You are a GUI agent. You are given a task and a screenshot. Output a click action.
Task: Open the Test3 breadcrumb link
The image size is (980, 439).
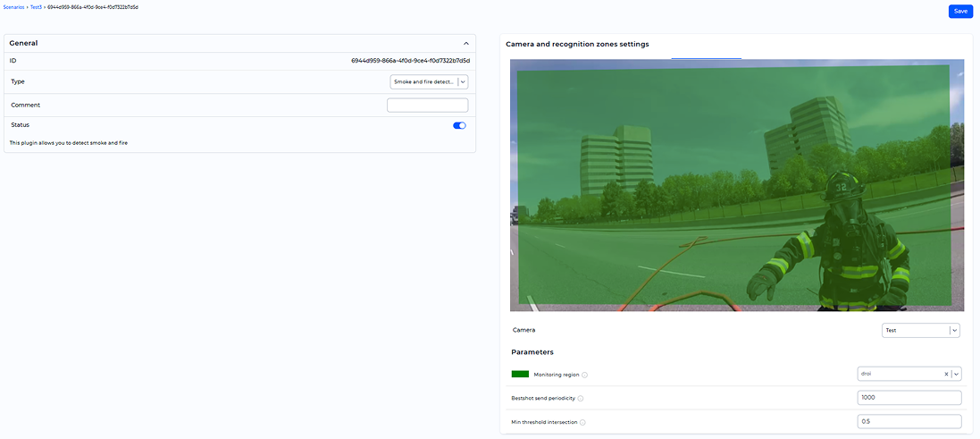[x=37, y=6]
